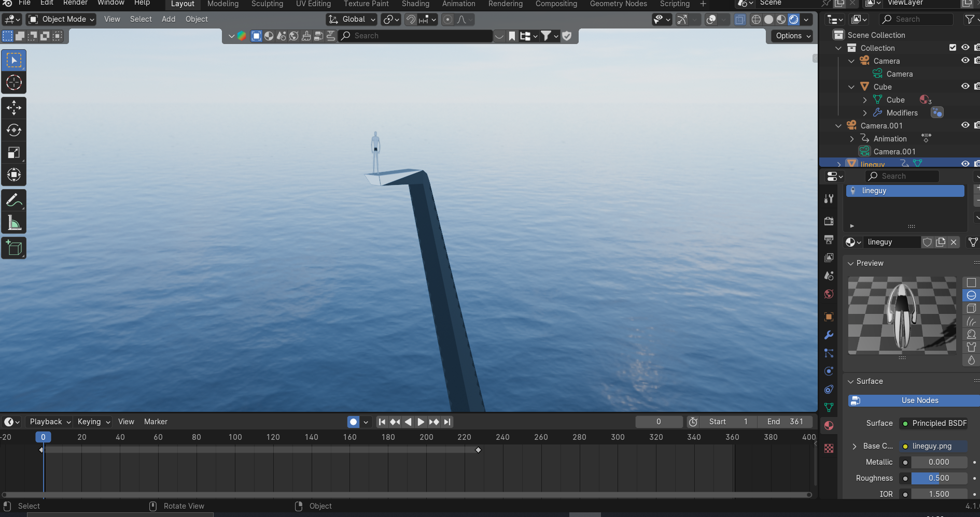Select the 3D Cursor tool
980x517 pixels.
pyautogui.click(x=14, y=83)
